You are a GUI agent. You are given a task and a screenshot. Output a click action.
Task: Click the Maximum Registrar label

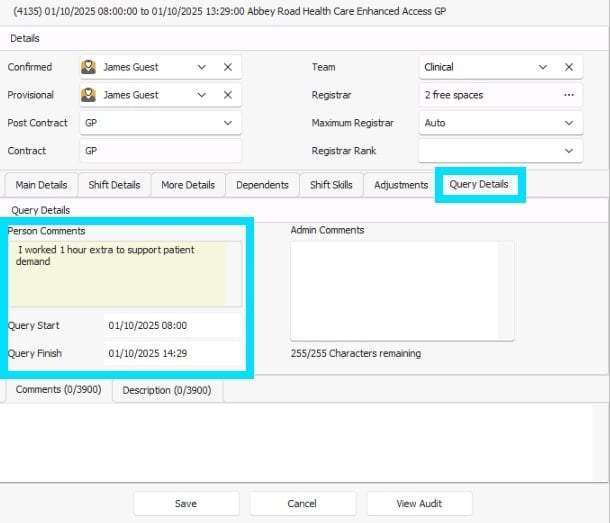pyautogui.click(x=352, y=123)
